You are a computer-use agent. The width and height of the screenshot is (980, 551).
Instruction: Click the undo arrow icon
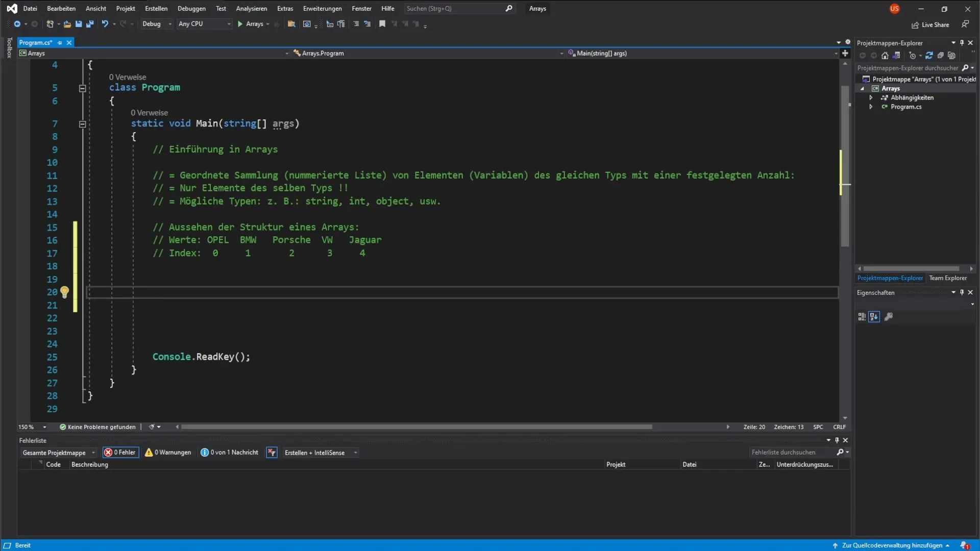pyautogui.click(x=105, y=24)
